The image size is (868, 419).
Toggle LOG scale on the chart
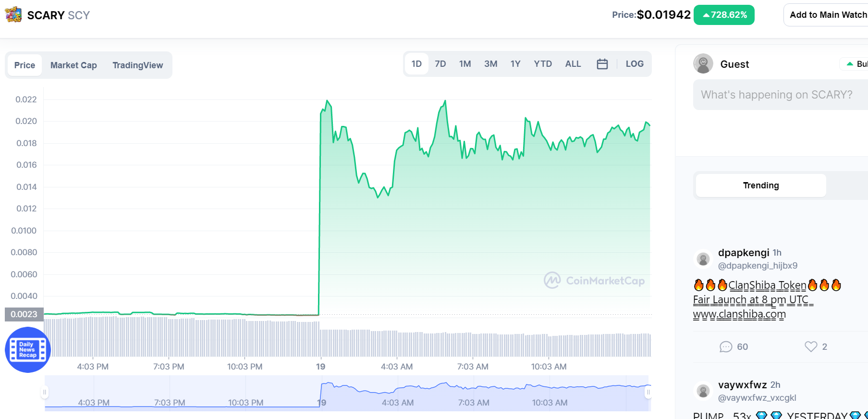point(635,64)
